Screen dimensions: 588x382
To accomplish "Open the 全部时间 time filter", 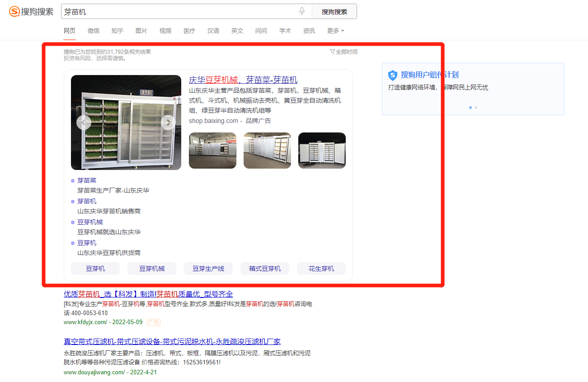I will (344, 52).
